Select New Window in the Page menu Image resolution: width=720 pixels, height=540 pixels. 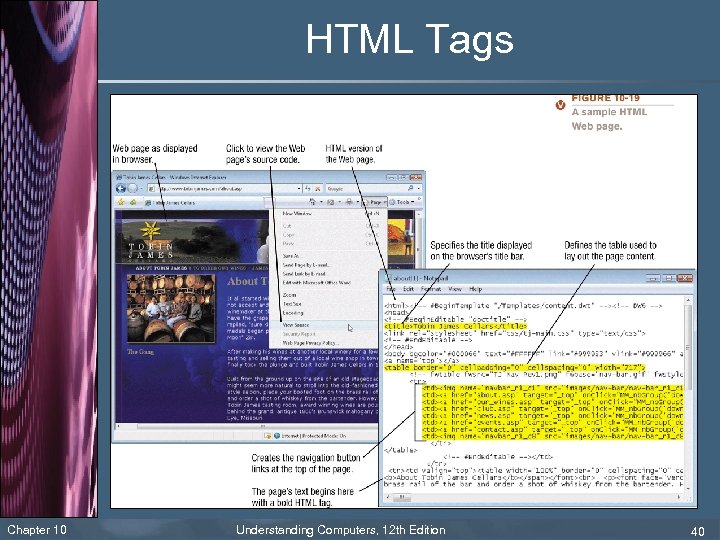pos(328,214)
